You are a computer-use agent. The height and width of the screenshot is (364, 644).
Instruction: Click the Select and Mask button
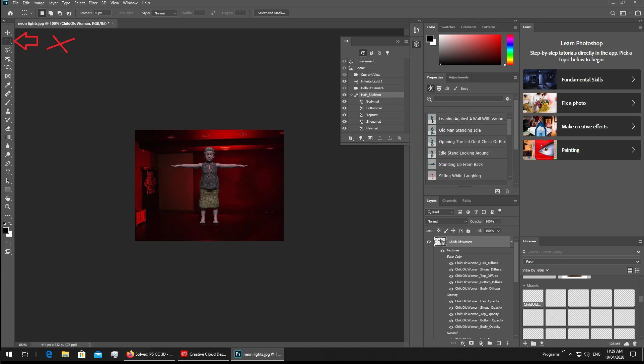[271, 13]
